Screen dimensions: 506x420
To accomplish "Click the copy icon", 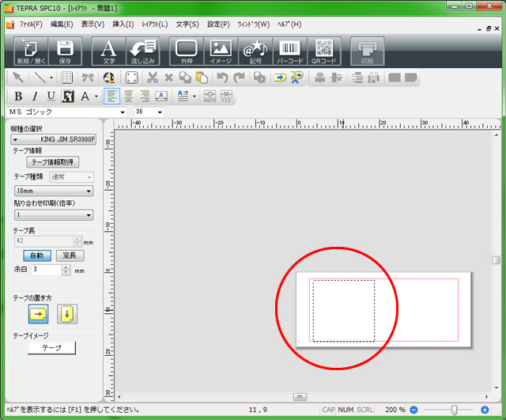I will coord(185,78).
